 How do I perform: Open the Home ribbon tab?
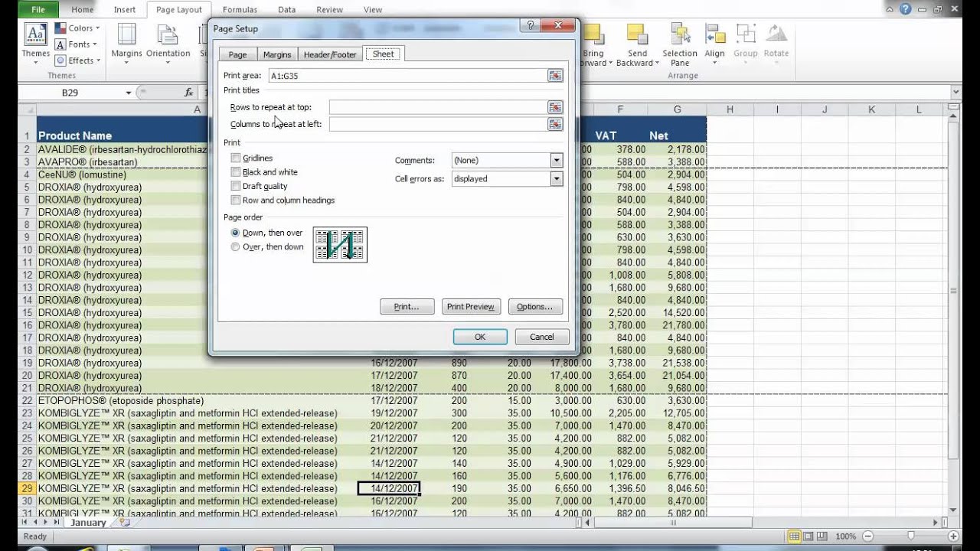[x=82, y=9]
